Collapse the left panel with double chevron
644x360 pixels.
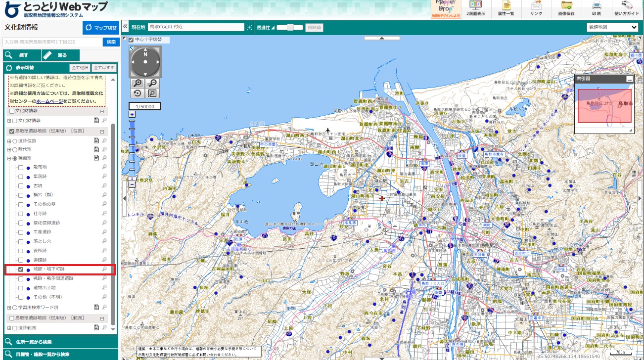(x=126, y=27)
